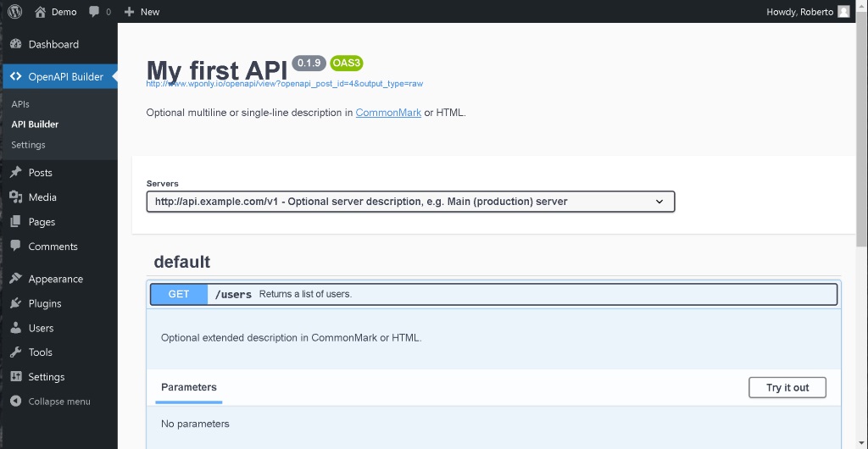868x449 pixels.
Task: Open the raw OpenAPI URL link
Action: (285, 84)
